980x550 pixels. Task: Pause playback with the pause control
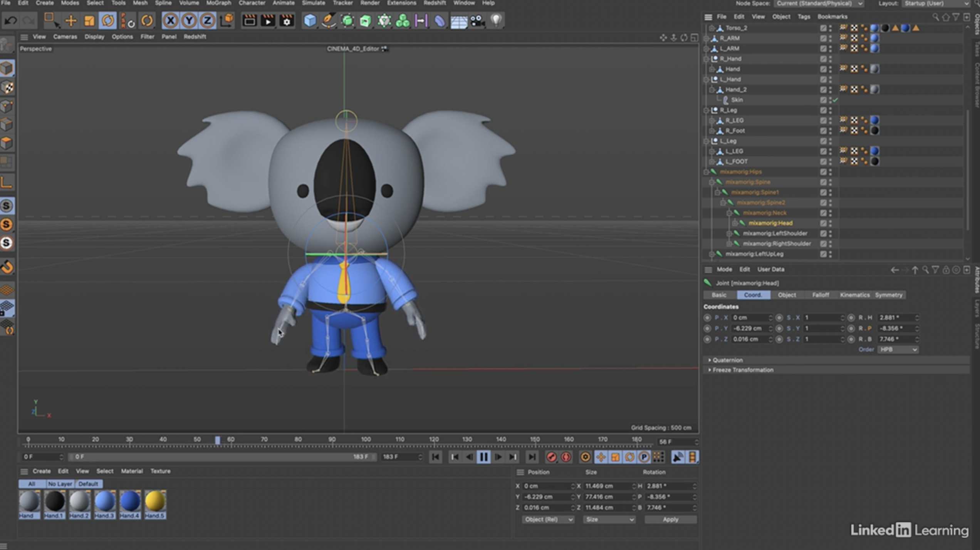click(x=483, y=457)
